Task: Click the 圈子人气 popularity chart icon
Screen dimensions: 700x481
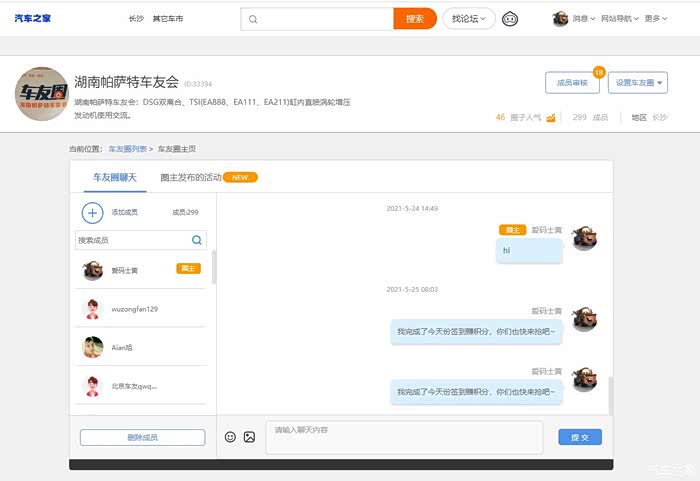Action: (x=550, y=117)
